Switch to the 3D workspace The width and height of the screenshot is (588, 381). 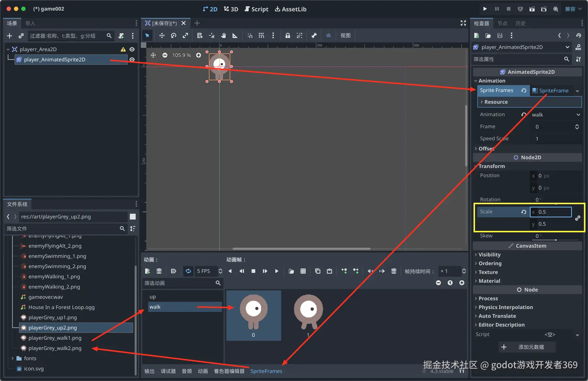(231, 9)
